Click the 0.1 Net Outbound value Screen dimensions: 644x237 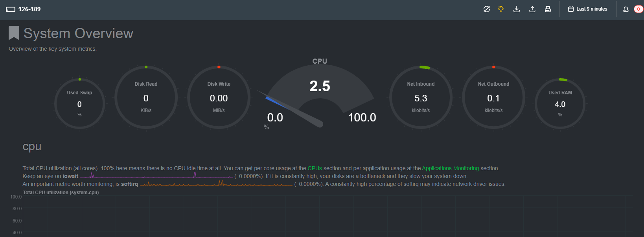[x=493, y=98]
